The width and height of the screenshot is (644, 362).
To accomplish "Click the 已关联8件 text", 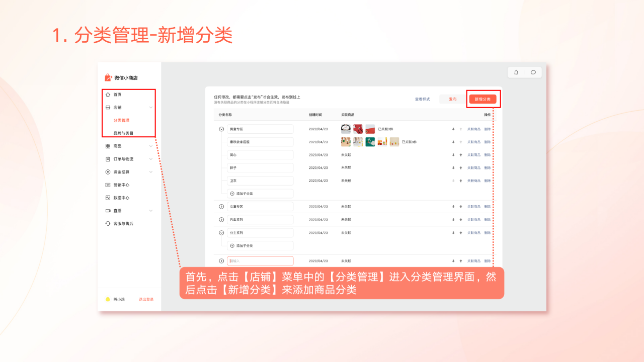I will pos(410,142).
